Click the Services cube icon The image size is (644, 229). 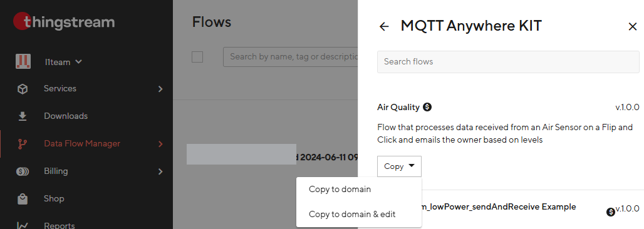[x=23, y=89]
